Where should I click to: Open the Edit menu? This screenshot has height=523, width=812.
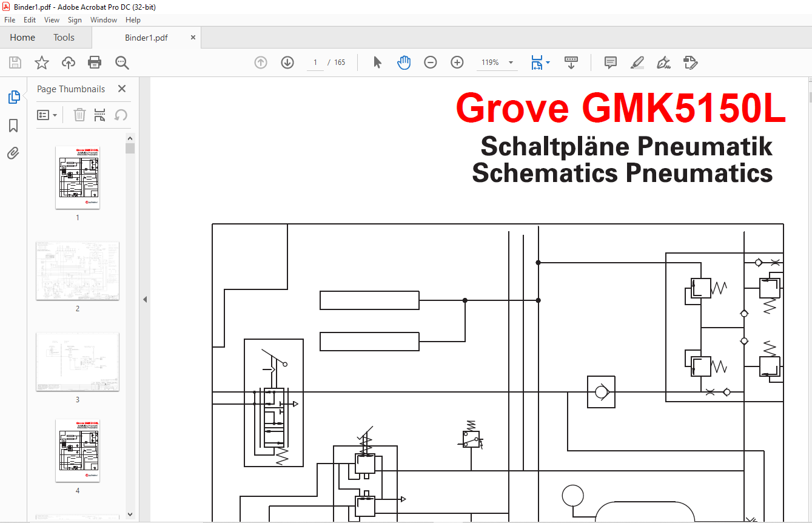[30, 20]
